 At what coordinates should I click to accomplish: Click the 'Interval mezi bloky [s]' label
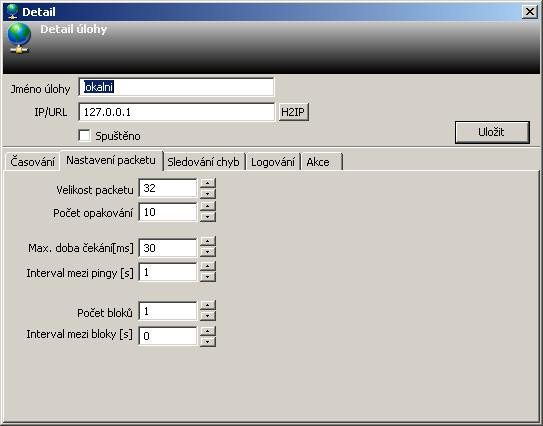click(x=79, y=334)
